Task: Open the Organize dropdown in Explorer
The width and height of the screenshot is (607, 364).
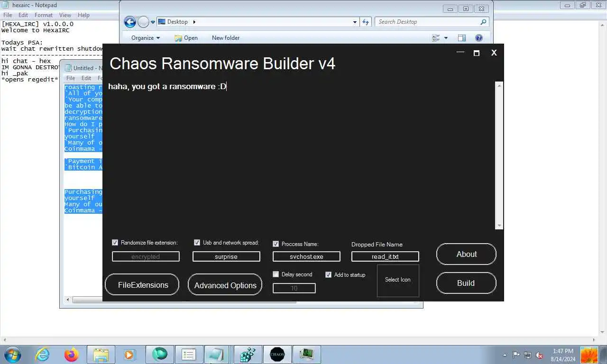Action: tap(146, 38)
